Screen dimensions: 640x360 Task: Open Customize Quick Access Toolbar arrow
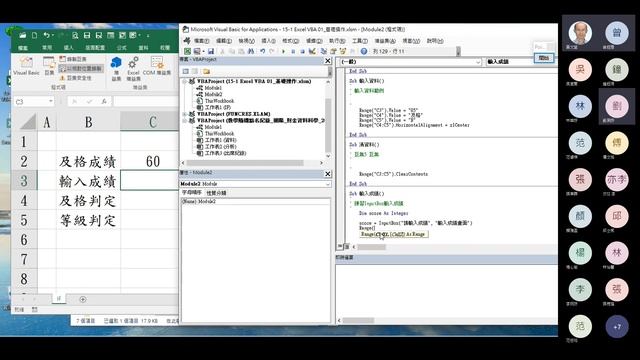[148, 36]
